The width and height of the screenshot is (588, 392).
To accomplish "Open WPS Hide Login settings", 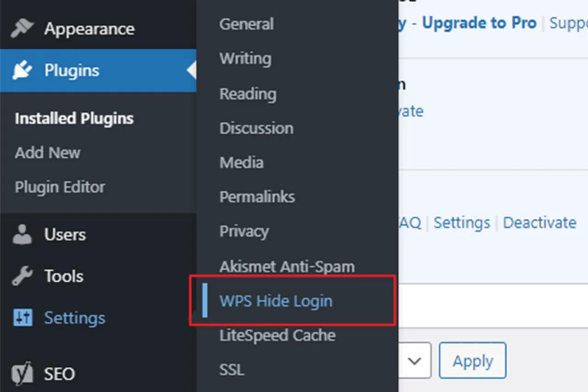I will [x=276, y=301].
